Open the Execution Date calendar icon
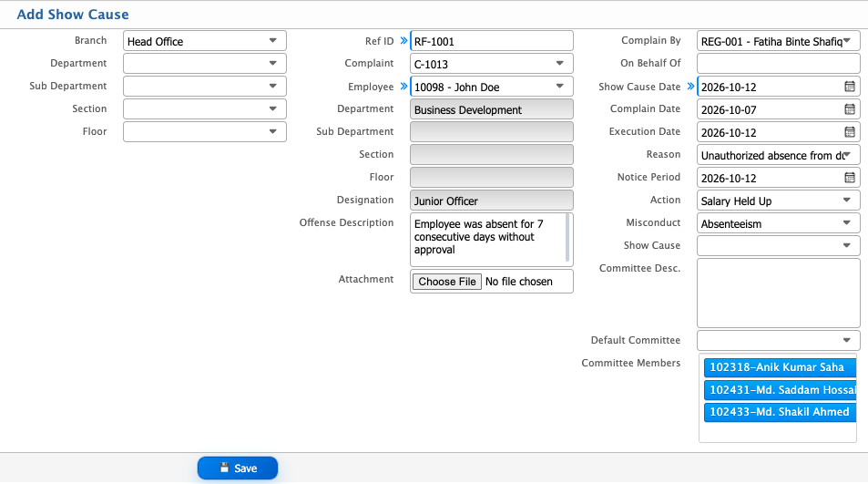Screen dimensions: 868x484 (849, 132)
